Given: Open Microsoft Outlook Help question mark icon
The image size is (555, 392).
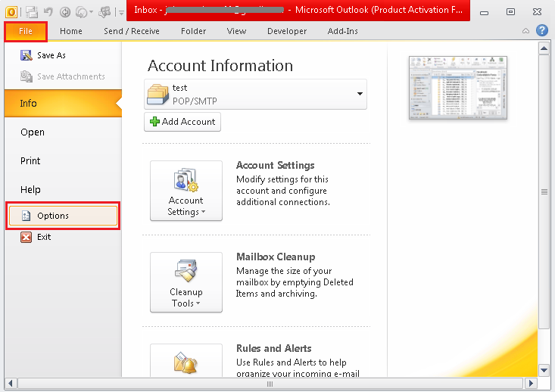Looking at the screenshot, I should point(542,30).
